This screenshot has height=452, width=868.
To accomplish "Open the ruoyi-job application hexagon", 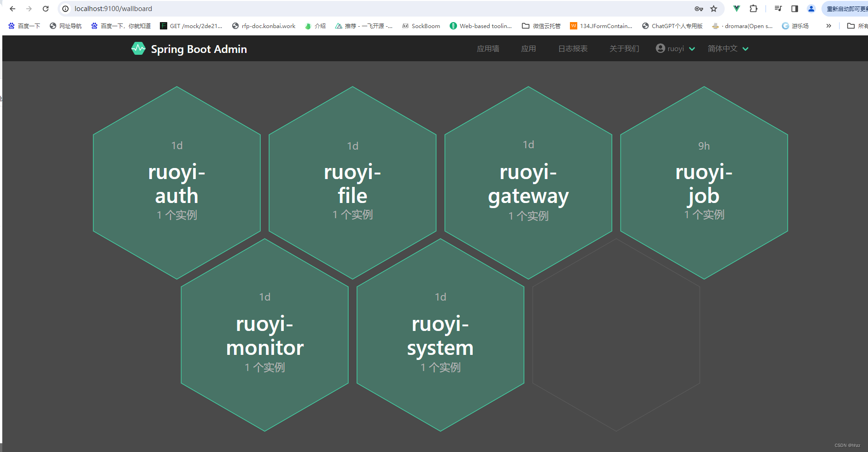I will 704,183.
